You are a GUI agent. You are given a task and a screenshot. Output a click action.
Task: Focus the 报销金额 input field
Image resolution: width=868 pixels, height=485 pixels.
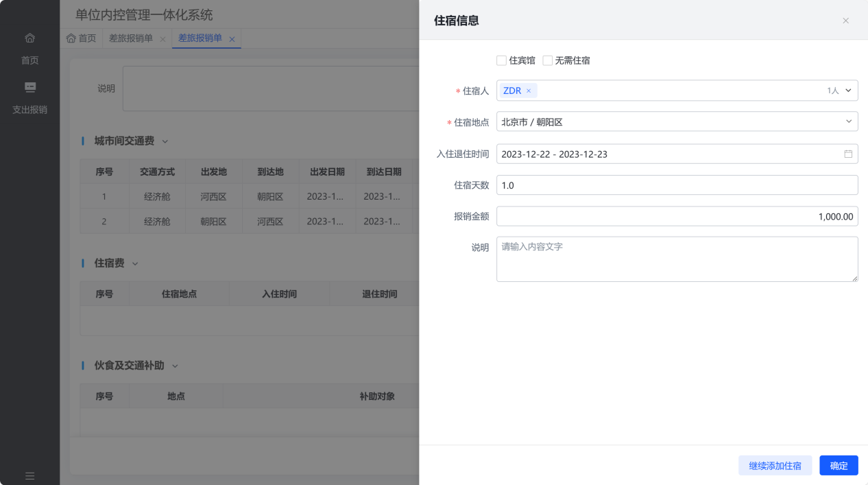tap(677, 216)
